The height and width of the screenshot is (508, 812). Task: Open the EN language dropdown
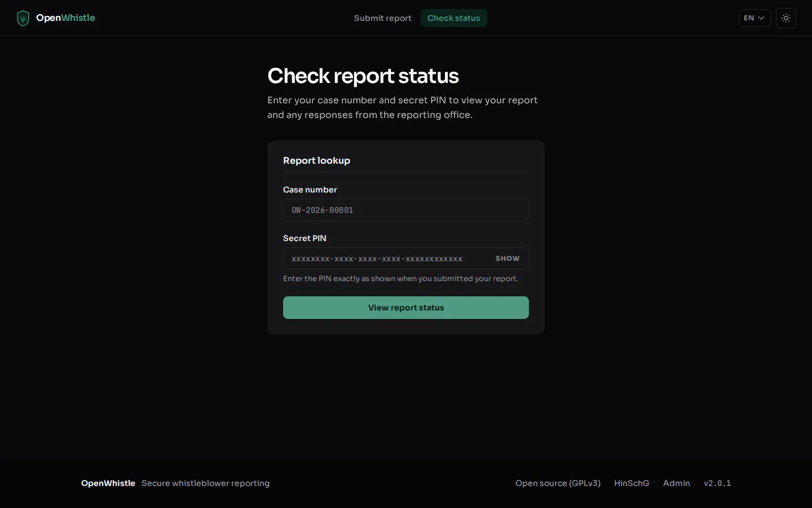[754, 18]
